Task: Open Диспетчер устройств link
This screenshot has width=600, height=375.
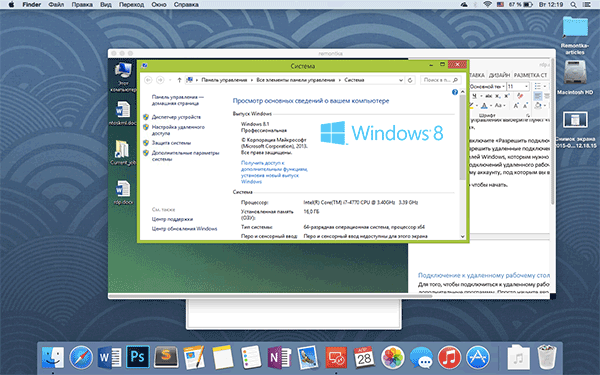Action: (176, 117)
